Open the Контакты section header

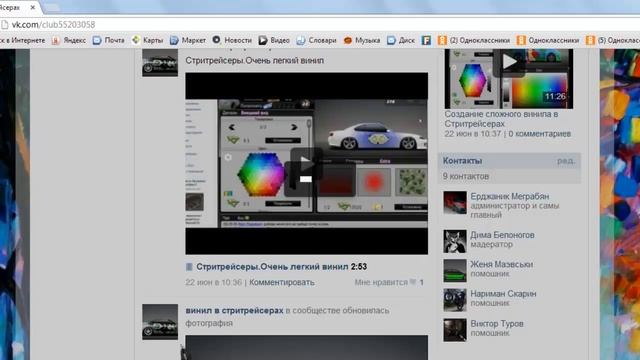pos(462,160)
